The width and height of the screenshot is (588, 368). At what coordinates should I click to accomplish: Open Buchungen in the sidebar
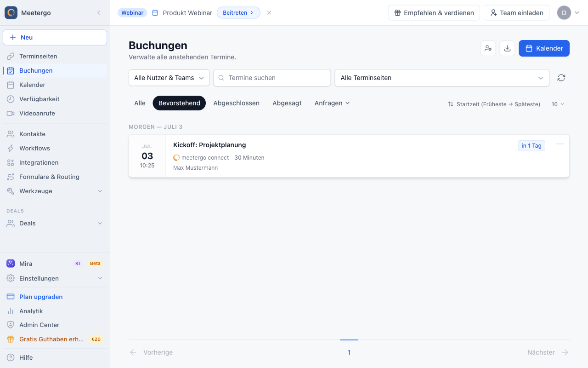(55, 70)
